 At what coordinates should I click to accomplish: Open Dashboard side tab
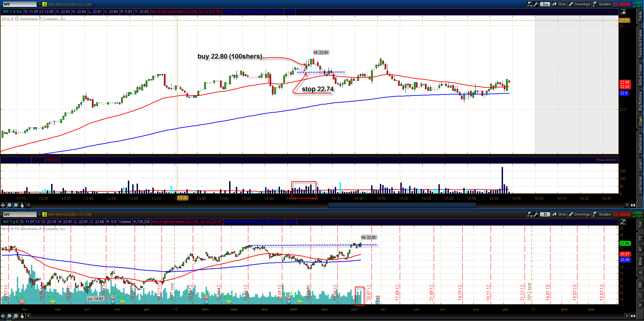pos(640,144)
